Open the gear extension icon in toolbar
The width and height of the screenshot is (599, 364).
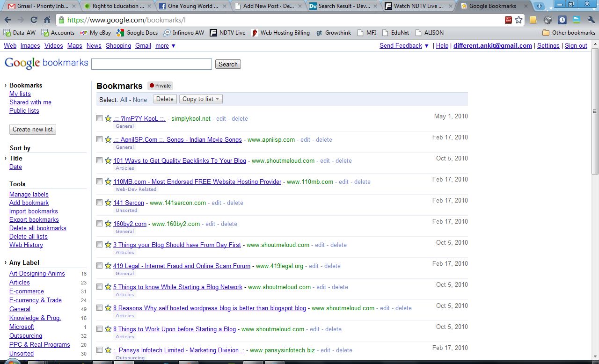[548, 20]
